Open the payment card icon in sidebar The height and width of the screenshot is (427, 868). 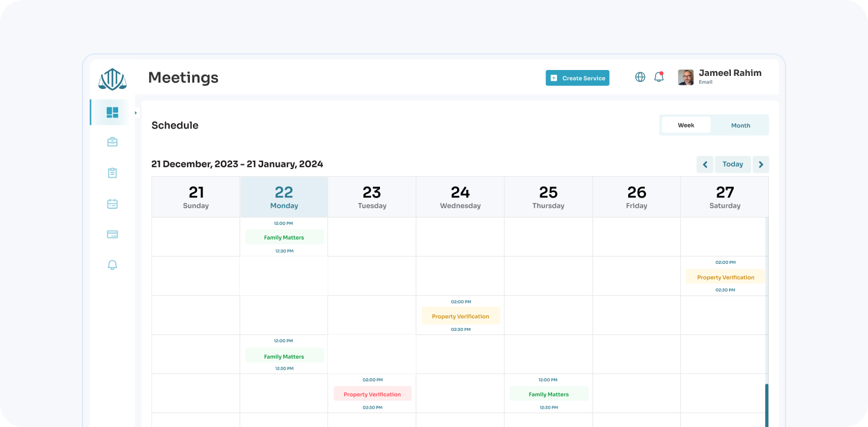pyautogui.click(x=112, y=234)
